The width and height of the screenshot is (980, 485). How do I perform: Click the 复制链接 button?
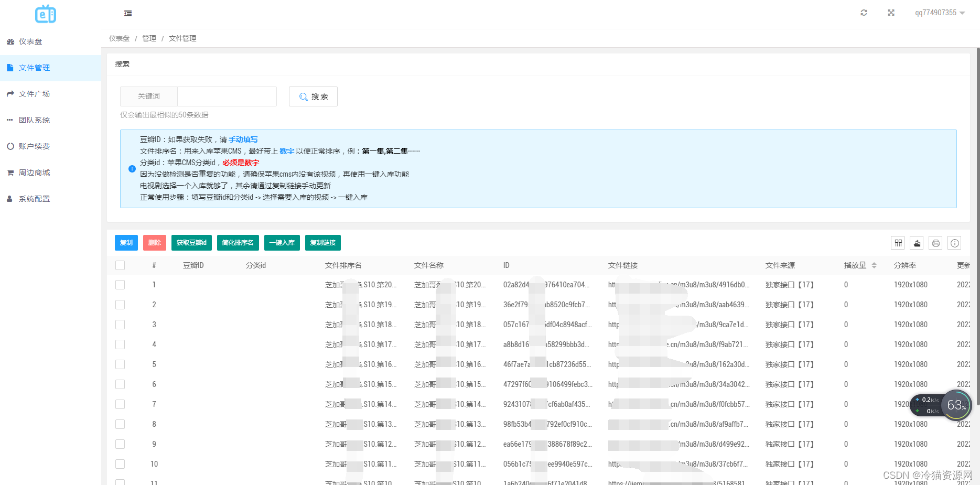click(323, 243)
